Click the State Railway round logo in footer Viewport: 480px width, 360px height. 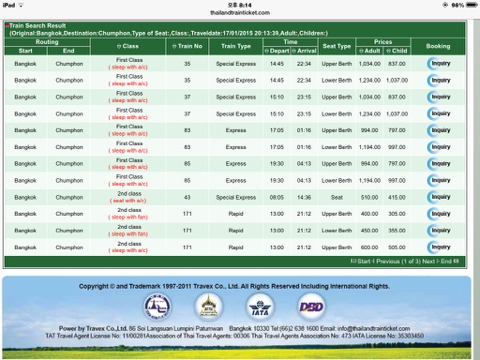157,307
